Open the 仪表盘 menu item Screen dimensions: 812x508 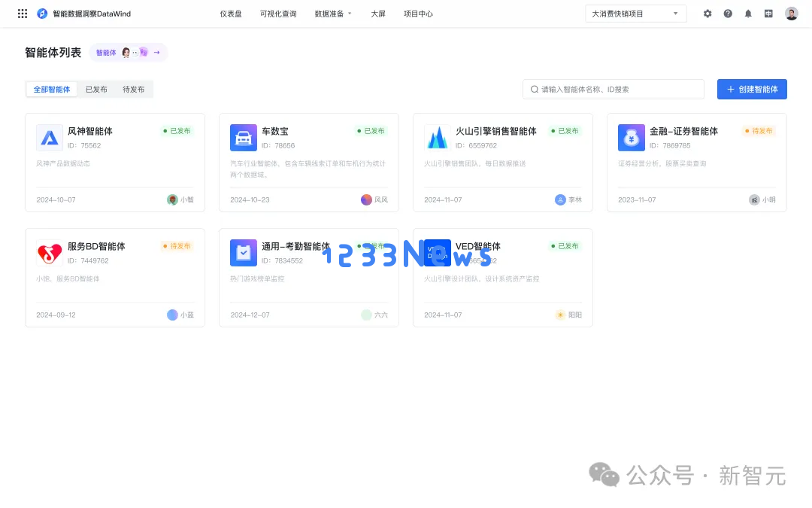pos(231,14)
